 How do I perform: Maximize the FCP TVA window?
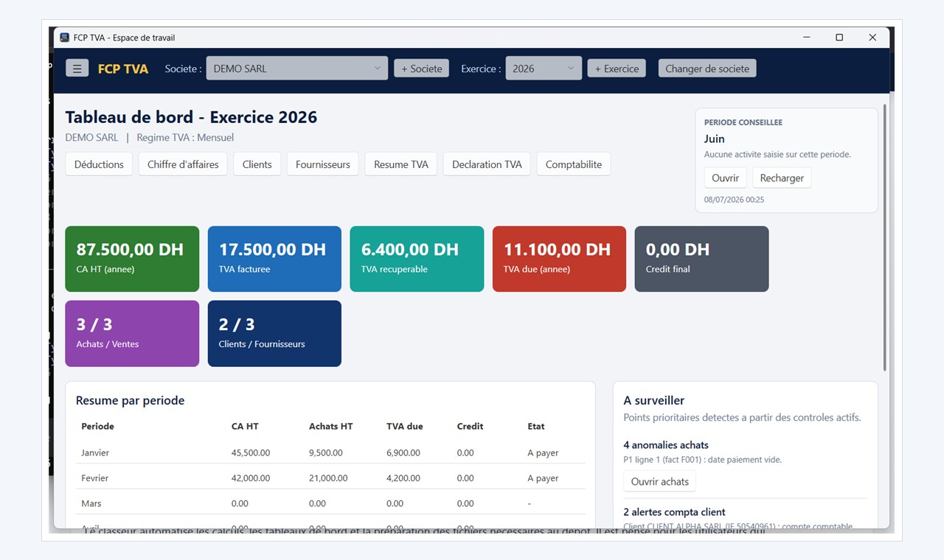(x=839, y=38)
